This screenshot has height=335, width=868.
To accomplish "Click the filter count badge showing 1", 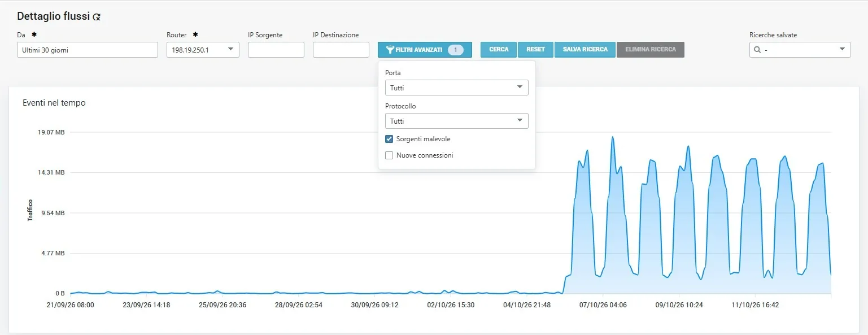I will (x=456, y=50).
